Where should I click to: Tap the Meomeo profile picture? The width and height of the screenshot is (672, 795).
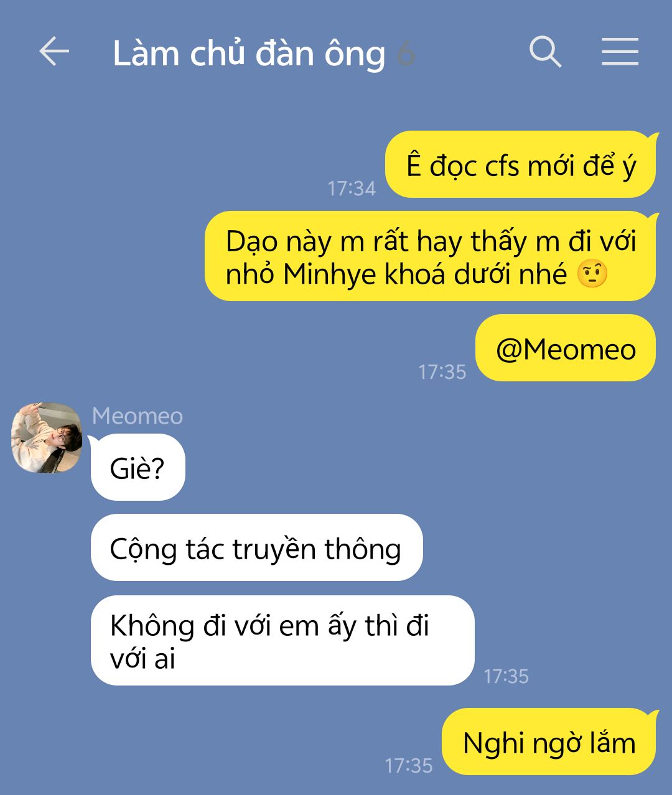point(47,437)
